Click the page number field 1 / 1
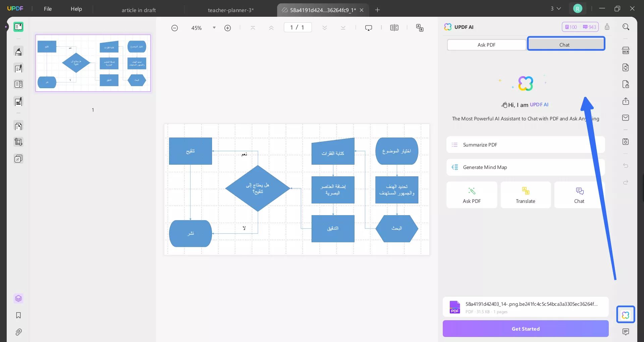 pos(298,27)
